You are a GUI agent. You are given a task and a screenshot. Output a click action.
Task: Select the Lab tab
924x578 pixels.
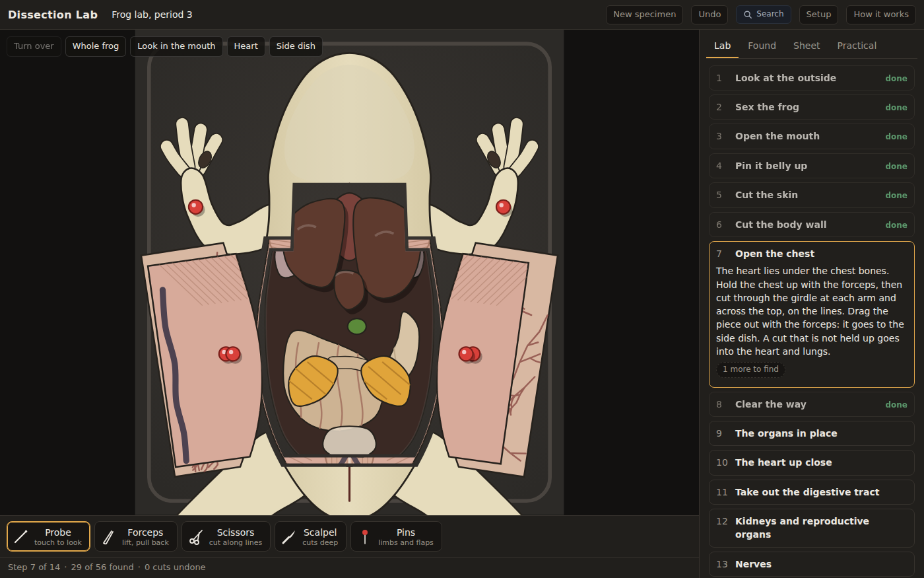(722, 46)
